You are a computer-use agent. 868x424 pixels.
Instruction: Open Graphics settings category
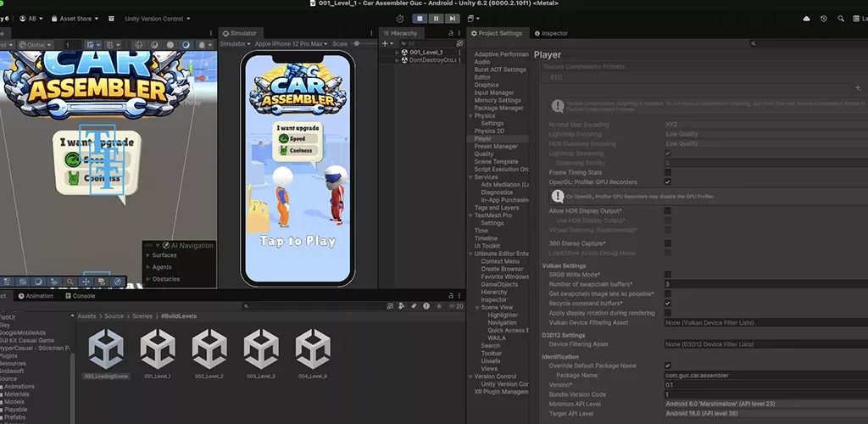[x=486, y=86]
